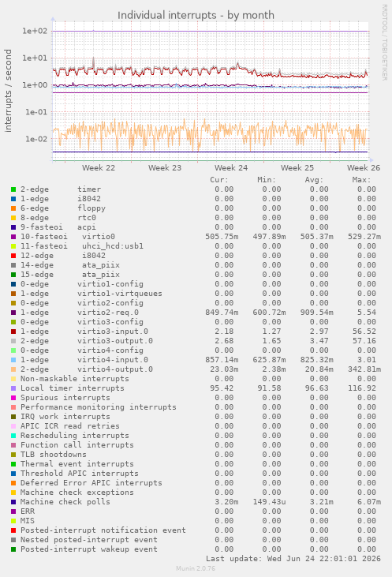Screen dimensions: 392x577
Task: Click the lavender swatch for Local timer interrupts
Action: point(13,388)
